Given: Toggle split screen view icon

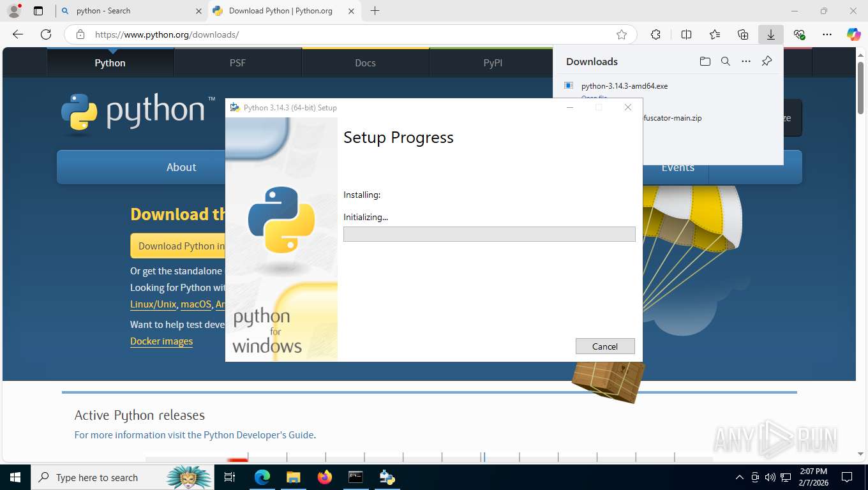Looking at the screenshot, I should (687, 34).
